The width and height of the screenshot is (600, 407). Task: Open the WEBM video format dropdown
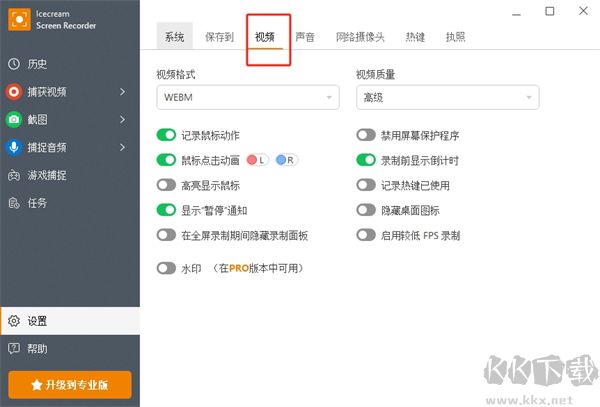(247, 97)
